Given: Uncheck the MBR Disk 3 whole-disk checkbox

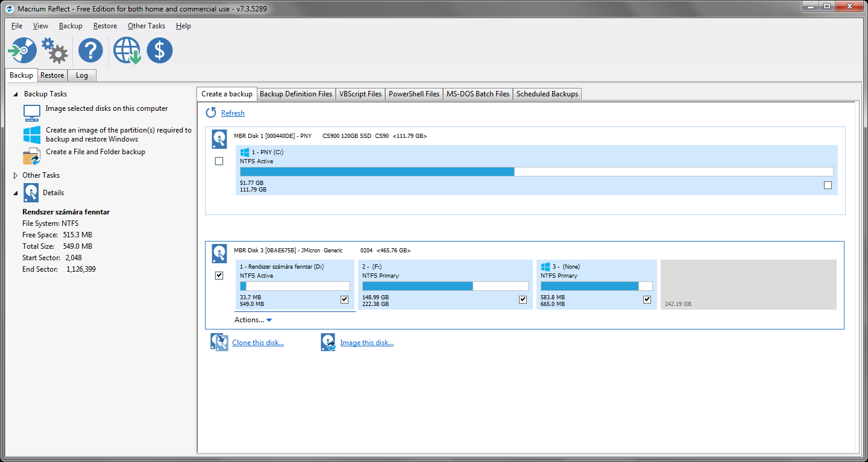Looking at the screenshot, I should pos(219,275).
